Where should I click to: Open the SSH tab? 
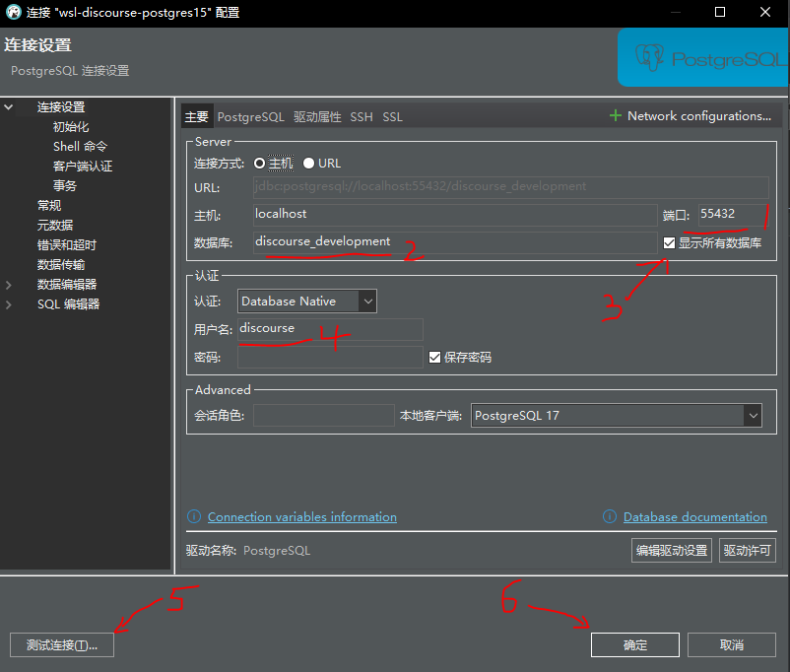tap(362, 117)
